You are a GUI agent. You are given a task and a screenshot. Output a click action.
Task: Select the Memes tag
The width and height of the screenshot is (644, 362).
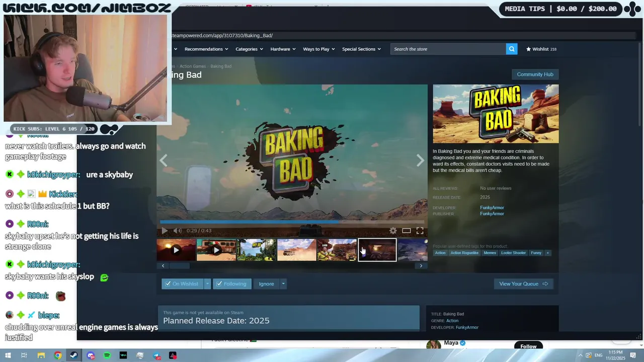(490, 253)
